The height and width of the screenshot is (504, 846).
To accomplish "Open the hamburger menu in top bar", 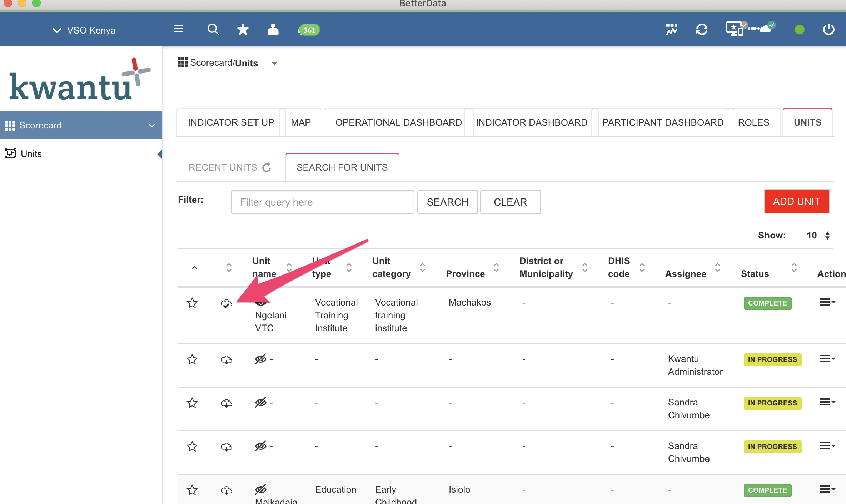I will (179, 29).
